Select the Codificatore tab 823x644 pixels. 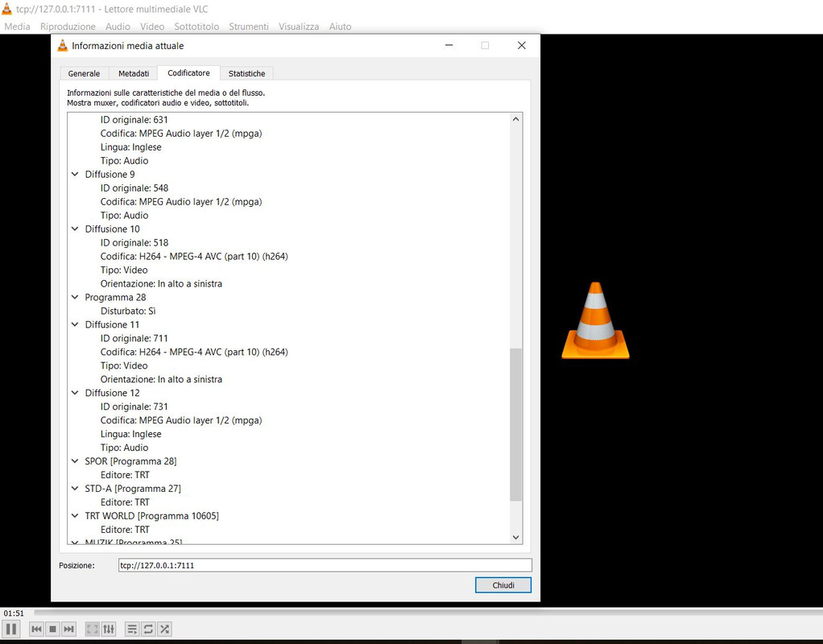point(188,73)
